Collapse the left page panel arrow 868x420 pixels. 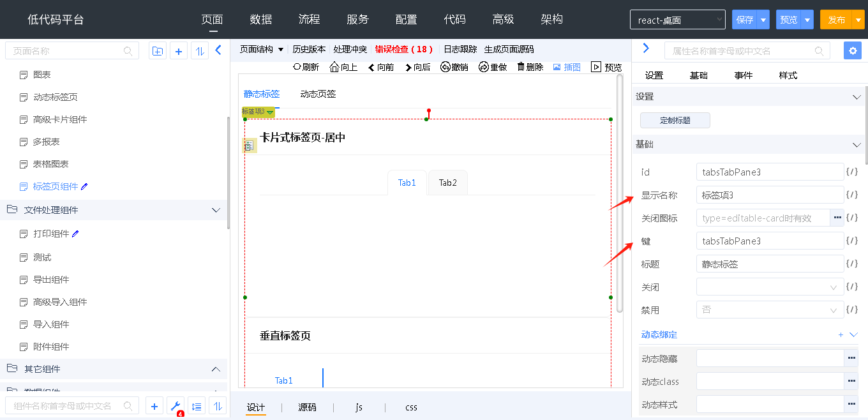[218, 50]
